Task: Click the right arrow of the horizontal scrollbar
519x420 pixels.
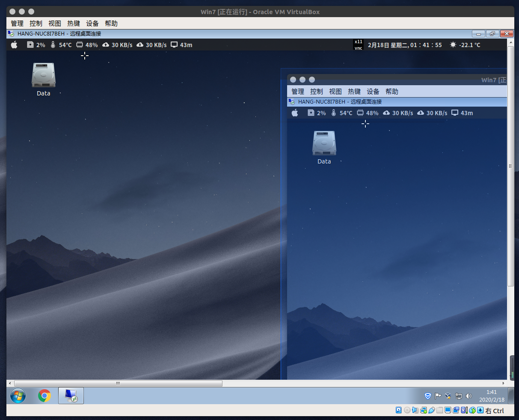Action: point(504,383)
